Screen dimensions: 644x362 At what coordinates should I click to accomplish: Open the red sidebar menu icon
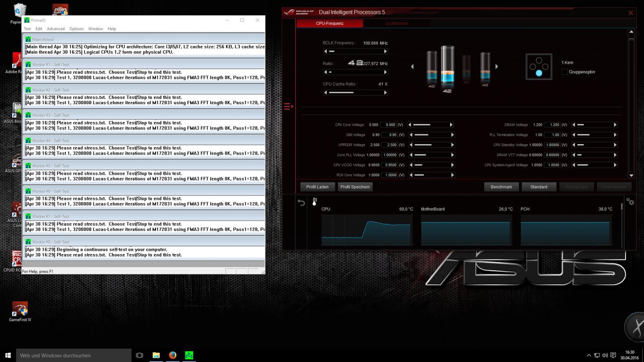(x=288, y=107)
